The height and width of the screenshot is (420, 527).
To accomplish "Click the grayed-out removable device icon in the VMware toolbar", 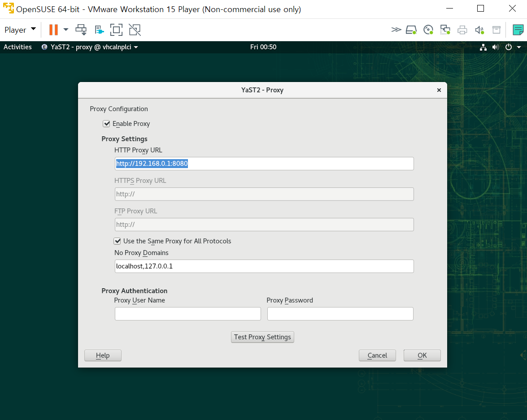I will tap(497, 30).
